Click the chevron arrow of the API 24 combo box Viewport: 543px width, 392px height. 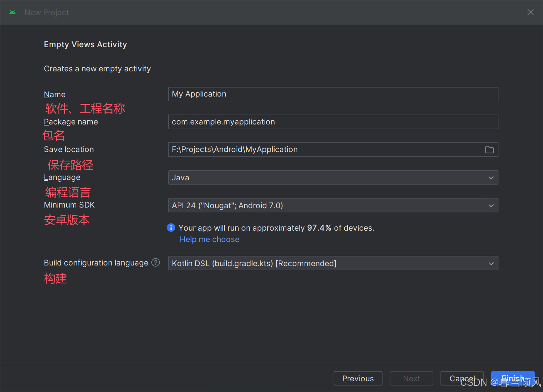point(491,206)
